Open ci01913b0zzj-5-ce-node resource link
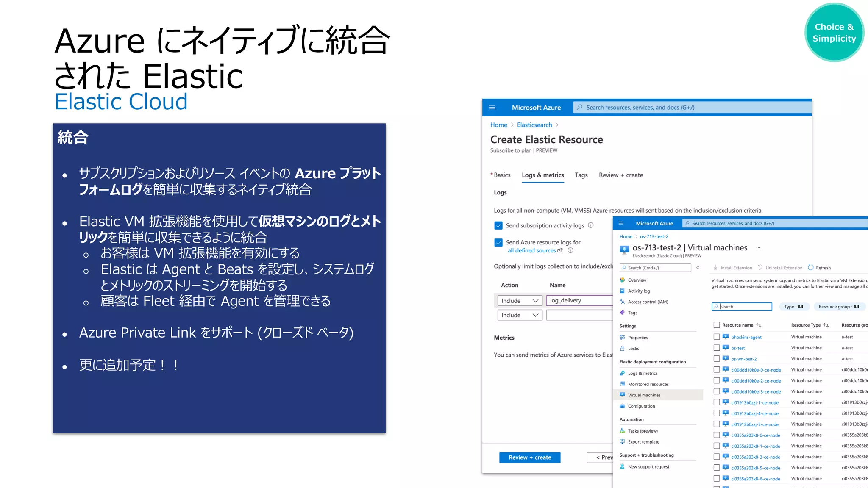The image size is (868, 488). (755, 424)
